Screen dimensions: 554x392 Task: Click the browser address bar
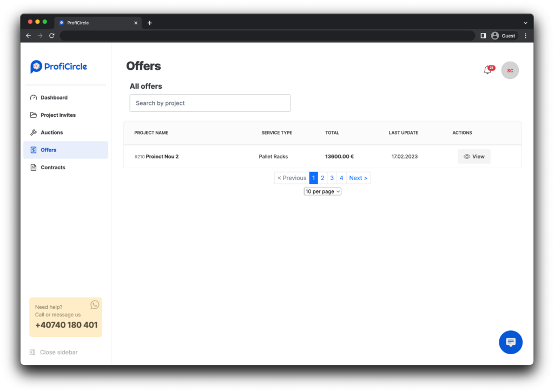pyautogui.click(x=267, y=36)
